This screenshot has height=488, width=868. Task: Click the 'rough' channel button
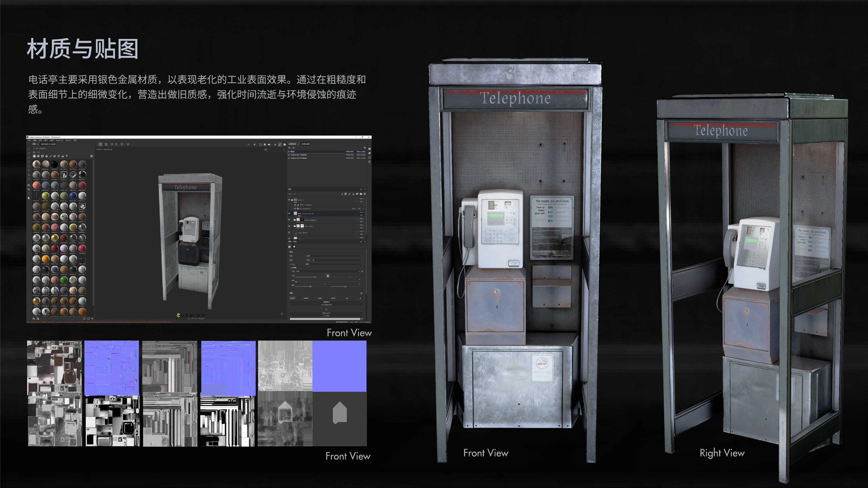tap(320, 298)
